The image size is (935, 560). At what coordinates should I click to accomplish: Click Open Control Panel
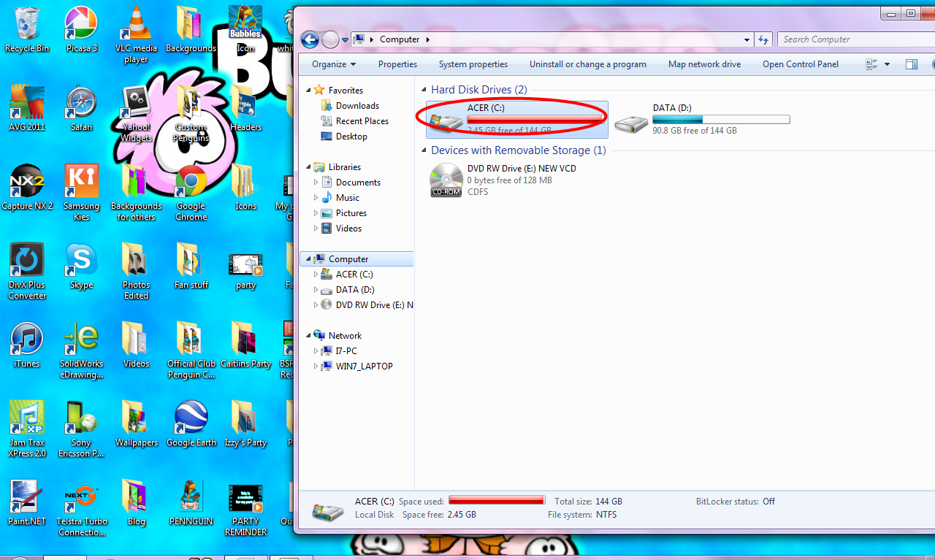point(801,64)
